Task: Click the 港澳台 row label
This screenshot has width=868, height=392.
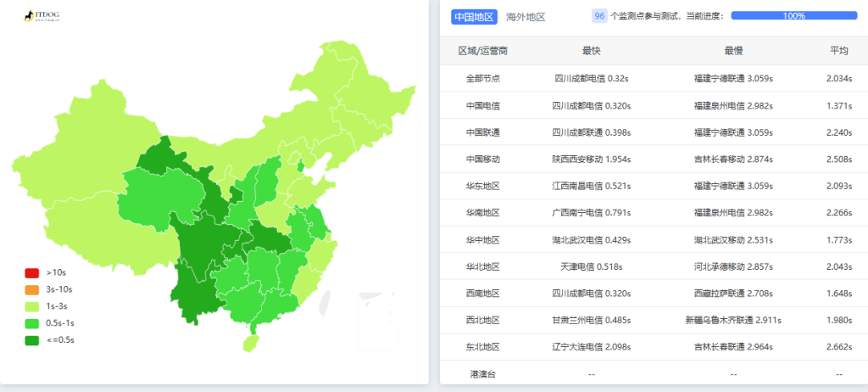Action: (x=482, y=374)
